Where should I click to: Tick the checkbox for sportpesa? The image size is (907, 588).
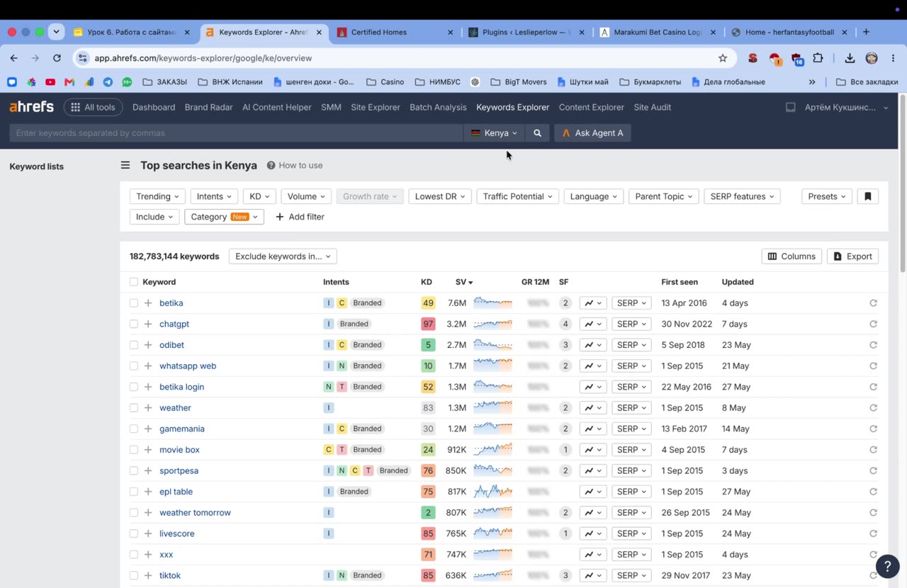tap(134, 470)
